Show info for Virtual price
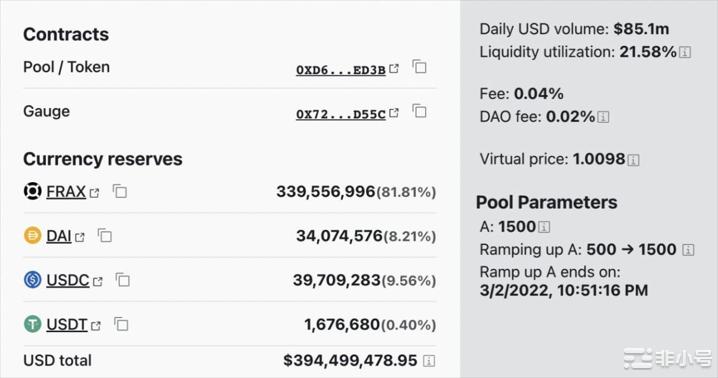Image resolution: width=718 pixels, height=378 pixels. click(634, 160)
